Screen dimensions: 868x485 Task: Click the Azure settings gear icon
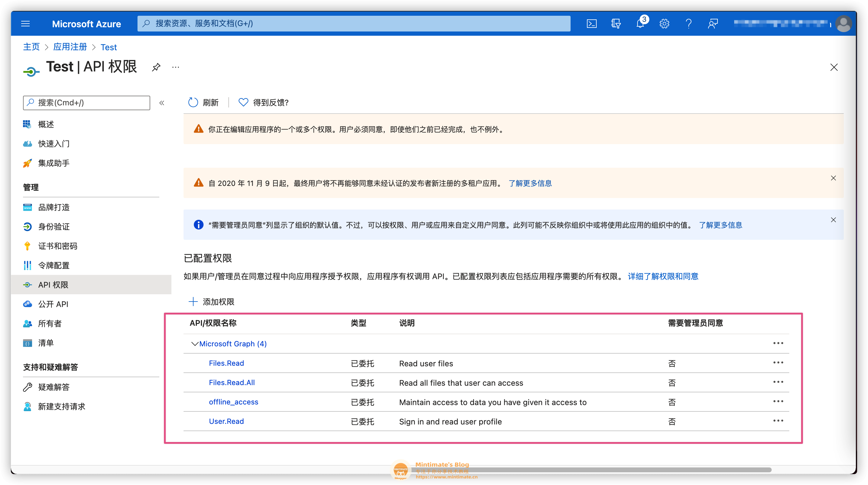(x=664, y=24)
